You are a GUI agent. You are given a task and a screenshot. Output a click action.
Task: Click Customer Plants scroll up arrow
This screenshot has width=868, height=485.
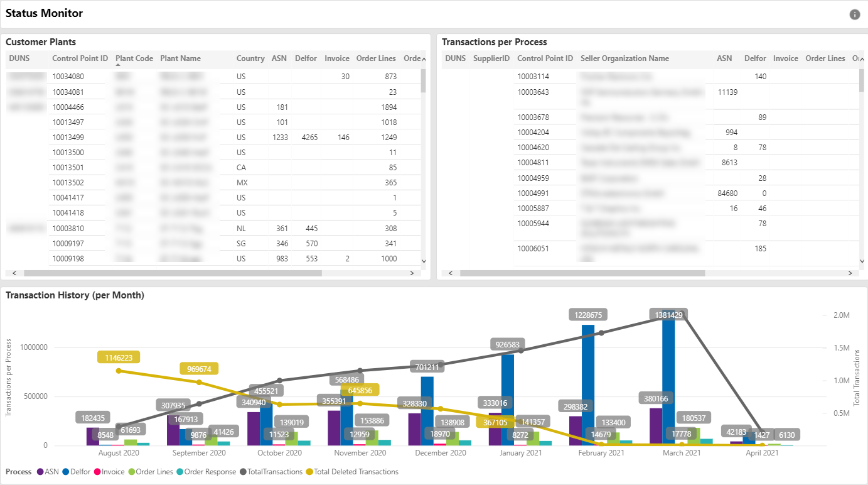click(x=424, y=60)
